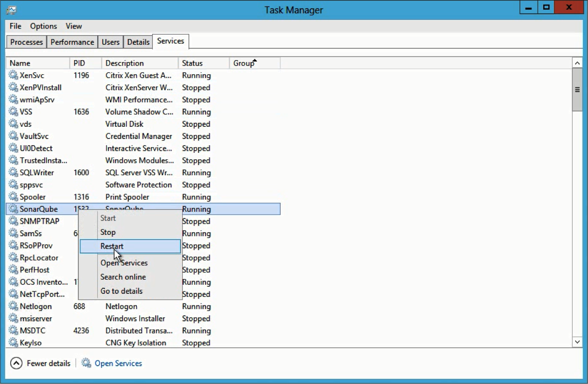Click the gear icon beside VSS
Viewport: 588px width, 384px height.
[14, 112]
